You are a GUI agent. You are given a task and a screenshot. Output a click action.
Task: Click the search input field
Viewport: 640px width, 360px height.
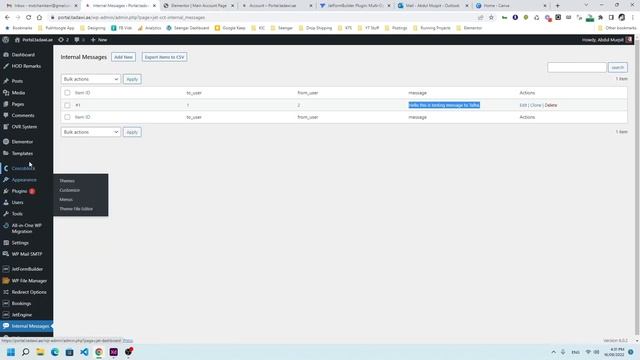[x=577, y=67]
